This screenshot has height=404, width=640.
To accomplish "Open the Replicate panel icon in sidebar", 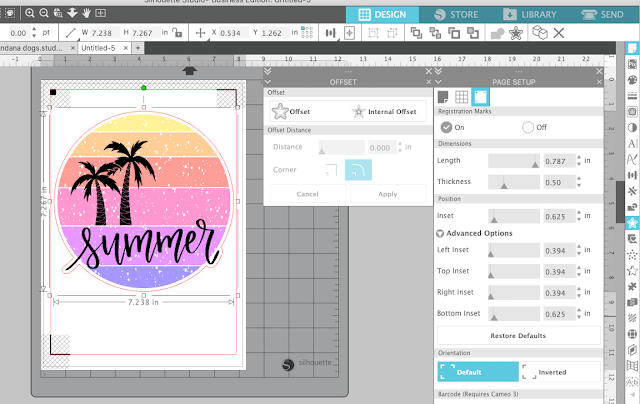I will [x=632, y=191].
